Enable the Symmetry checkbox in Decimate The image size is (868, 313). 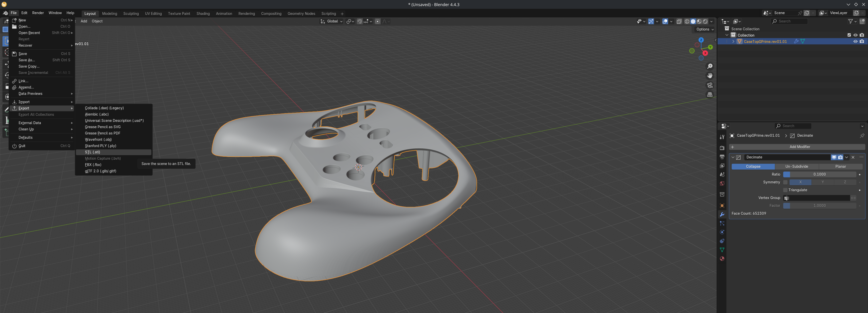pos(785,182)
